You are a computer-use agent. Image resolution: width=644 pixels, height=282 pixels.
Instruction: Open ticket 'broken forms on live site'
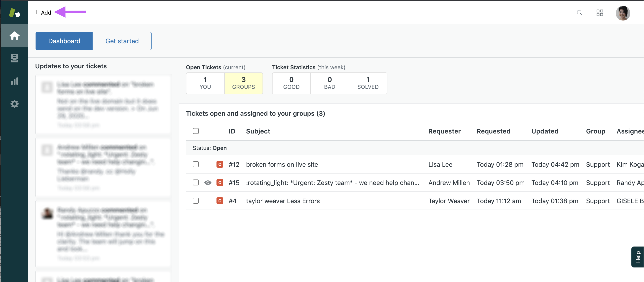click(282, 164)
